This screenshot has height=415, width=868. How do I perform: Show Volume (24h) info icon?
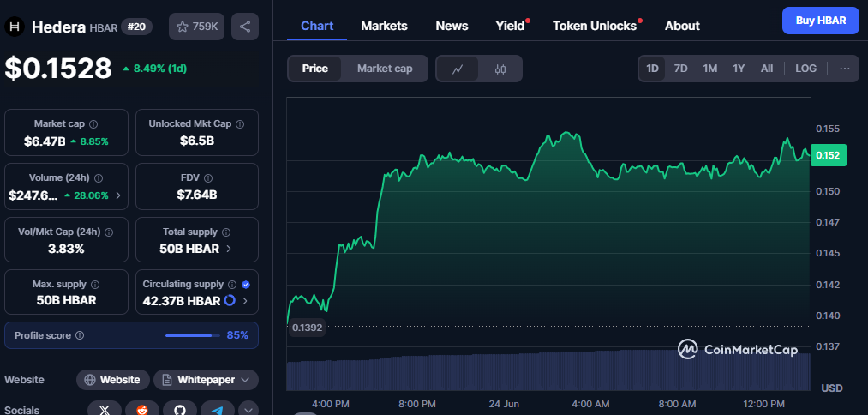99,178
